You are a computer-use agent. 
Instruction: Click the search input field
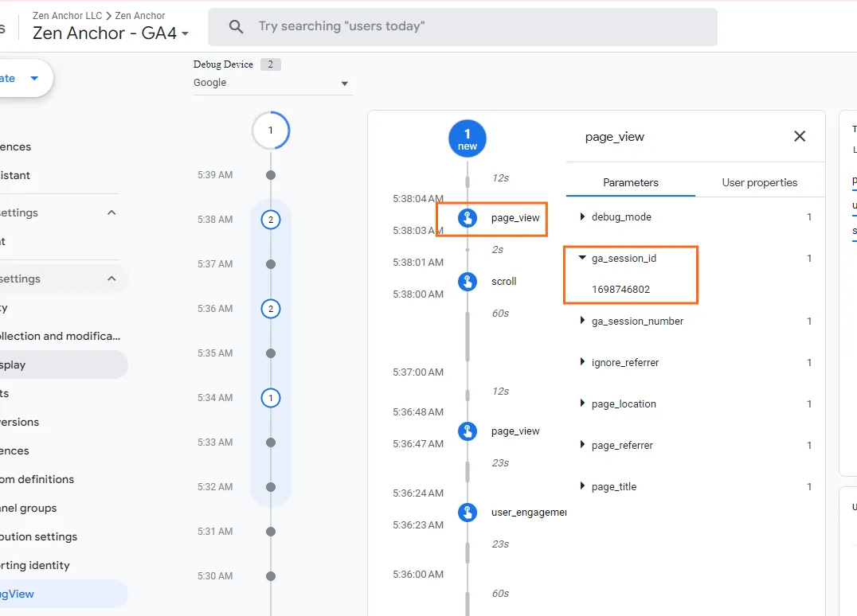463,27
